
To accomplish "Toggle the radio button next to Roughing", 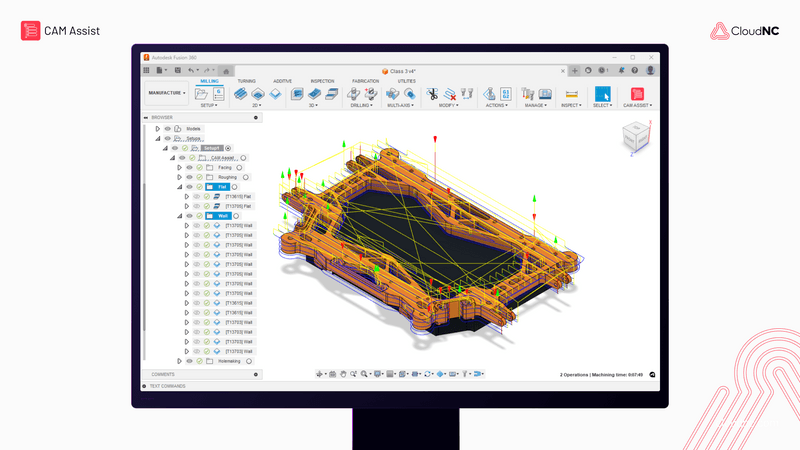I will coord(246,177).
